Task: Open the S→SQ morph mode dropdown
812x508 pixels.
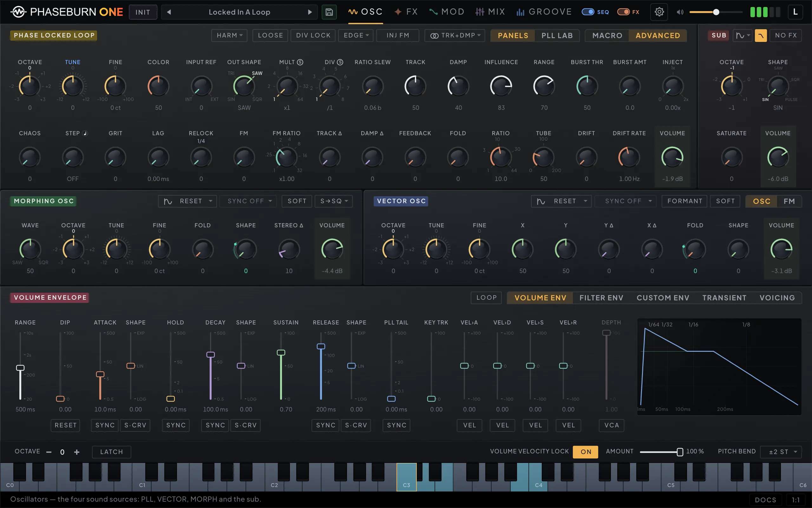Action: (334, 201)
